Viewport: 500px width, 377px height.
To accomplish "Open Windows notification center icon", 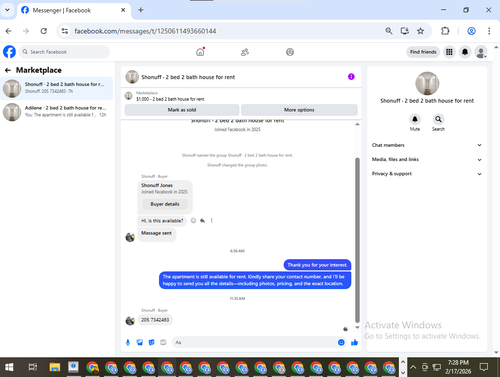I will 483,367.
